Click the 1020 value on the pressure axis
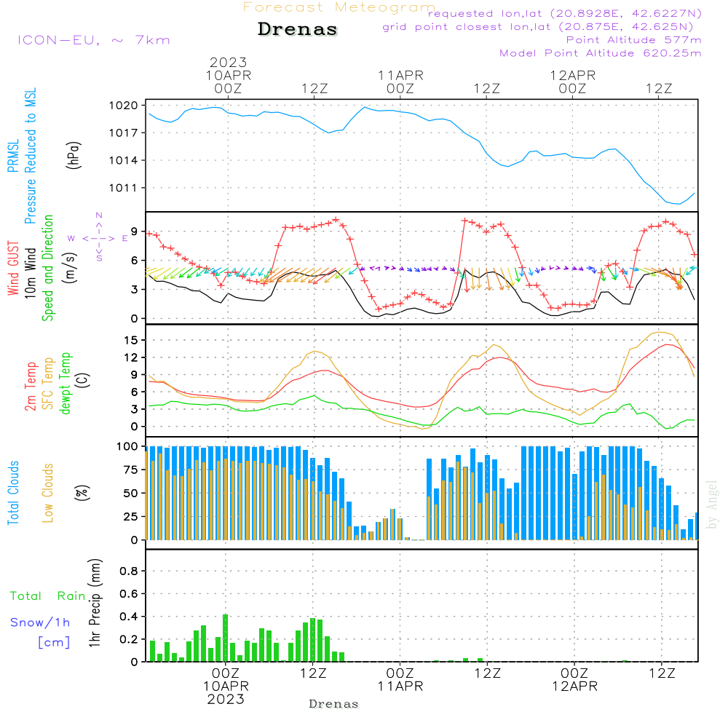Screen dimensions: 728x728 [x=124, y=106]
